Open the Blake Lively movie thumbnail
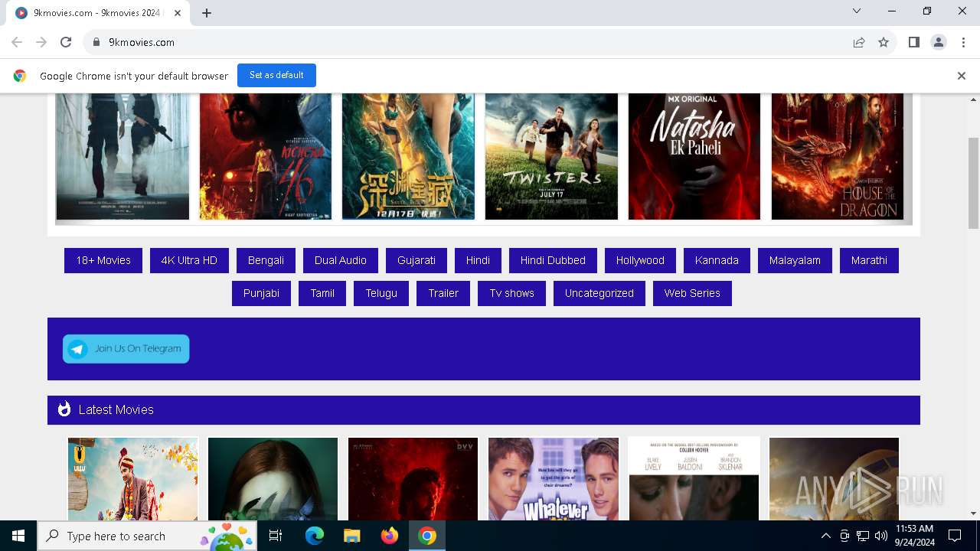This screenshot has width=980, height=551. pos(694,479)
